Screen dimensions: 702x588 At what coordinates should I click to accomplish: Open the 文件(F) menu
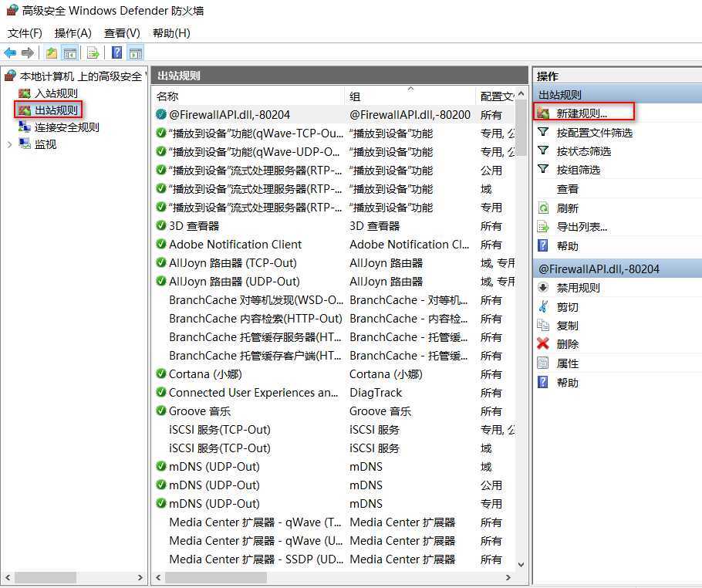pos(25,33)
